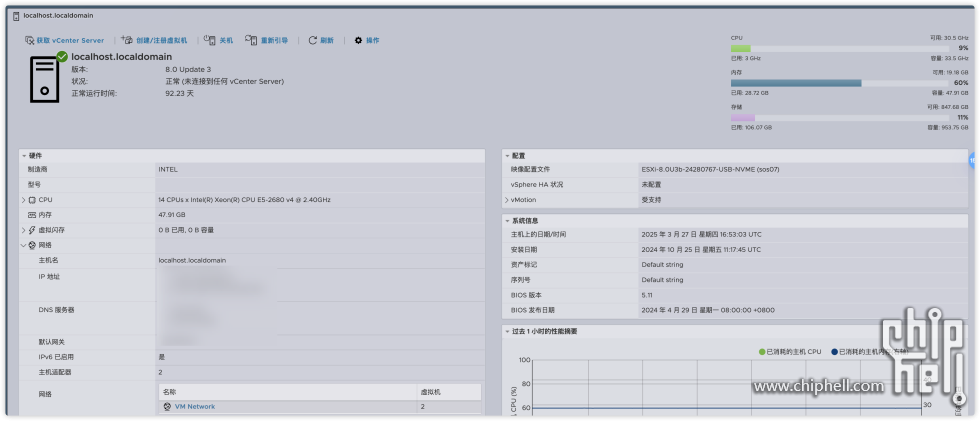Click the ESXi-8.0U3b image profile value

710,169
